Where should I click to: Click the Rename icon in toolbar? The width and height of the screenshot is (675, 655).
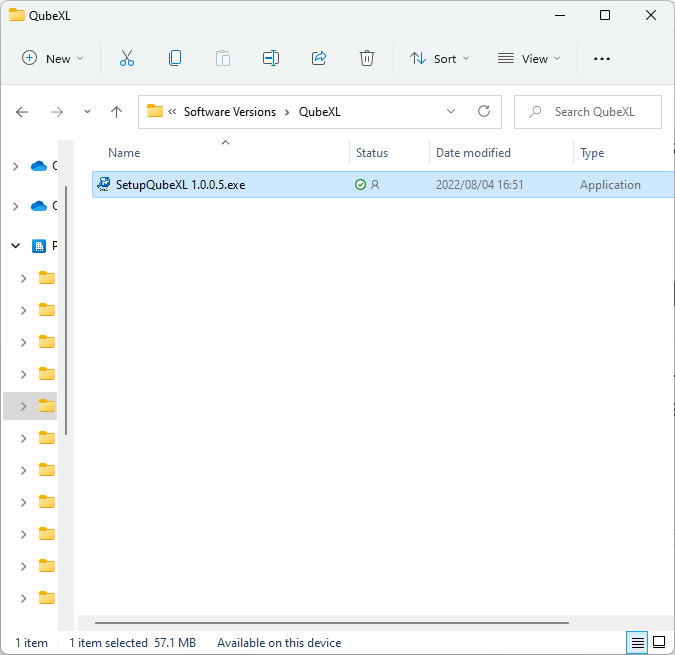(x=271, y=59)
